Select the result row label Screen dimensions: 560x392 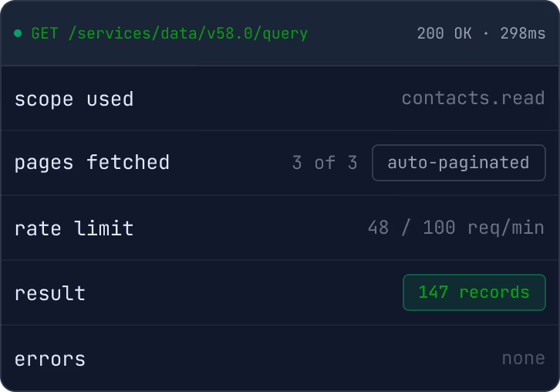pos(50,293)
